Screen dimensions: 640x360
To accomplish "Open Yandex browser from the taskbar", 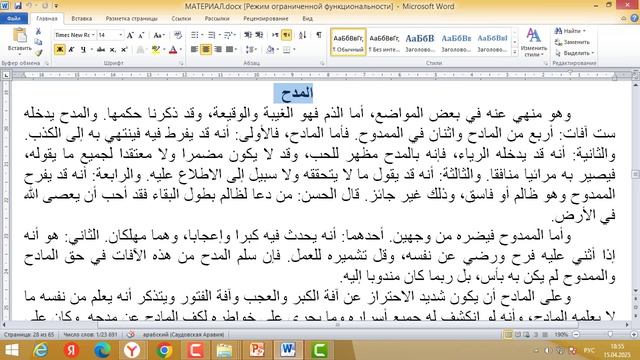I will pos(132,350).
